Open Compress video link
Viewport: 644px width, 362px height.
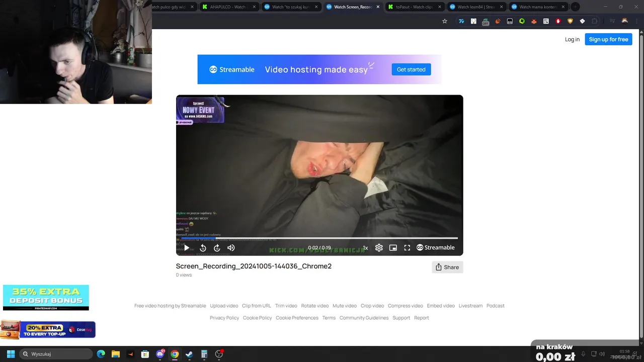click(x=406, y=306)
